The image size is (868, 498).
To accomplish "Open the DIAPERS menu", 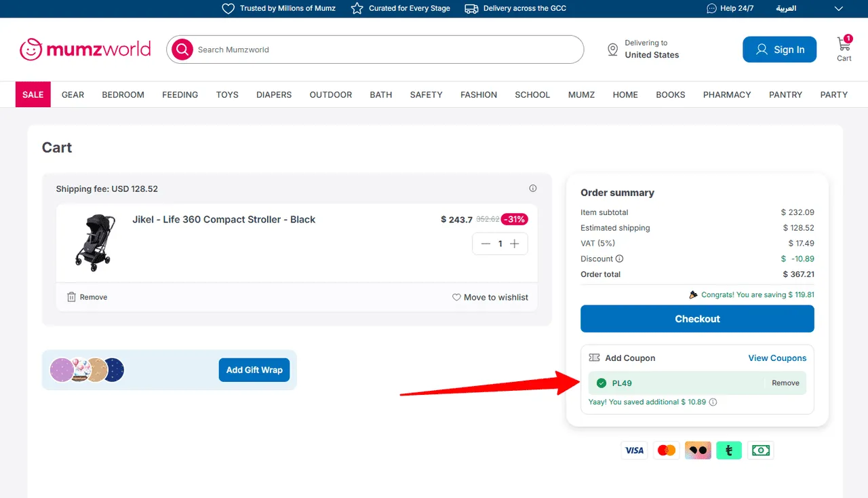I will (274, 94).
